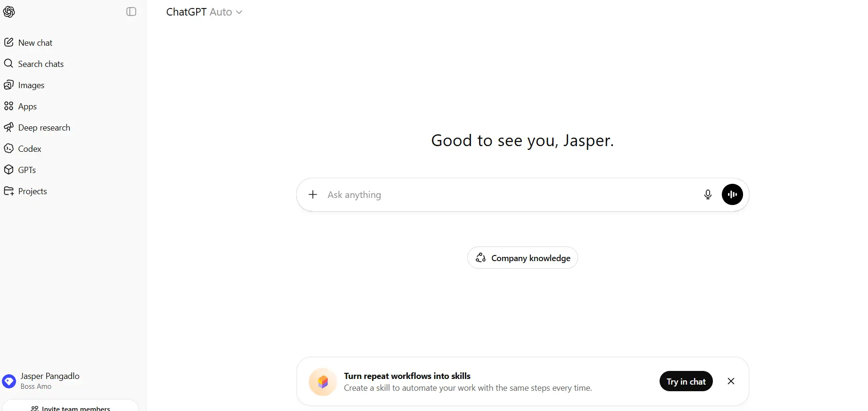Image resolution: width=868 pixels, height=411 pixels.
Task: Open the Apps grid icon
Action: 9,106
